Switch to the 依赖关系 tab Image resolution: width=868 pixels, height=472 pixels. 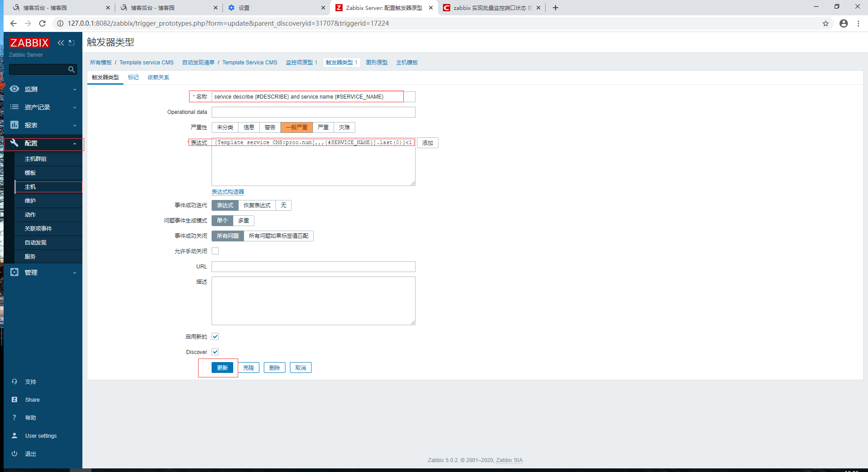[x=158, y=77]
